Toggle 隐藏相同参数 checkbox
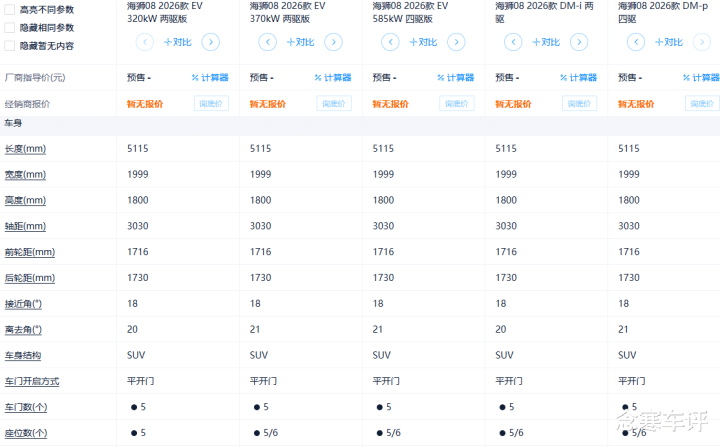 click(x=10, y=28)
